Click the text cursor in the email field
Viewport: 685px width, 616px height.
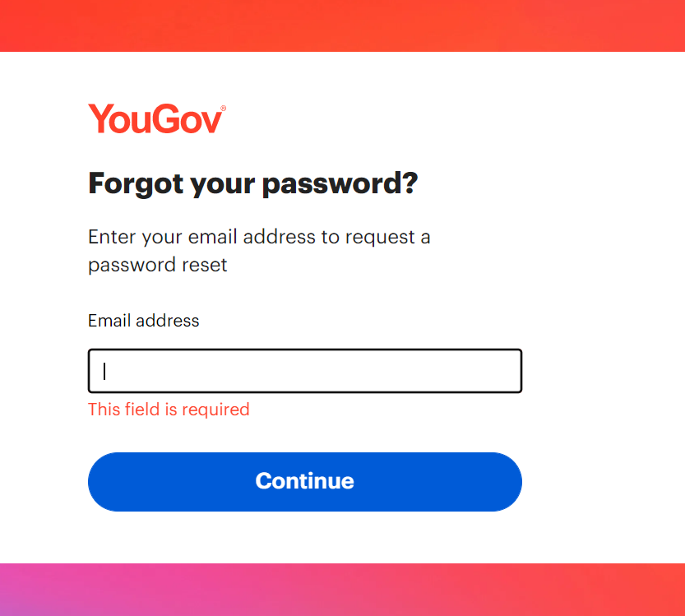pyautogui.click(x=104, y=370)
